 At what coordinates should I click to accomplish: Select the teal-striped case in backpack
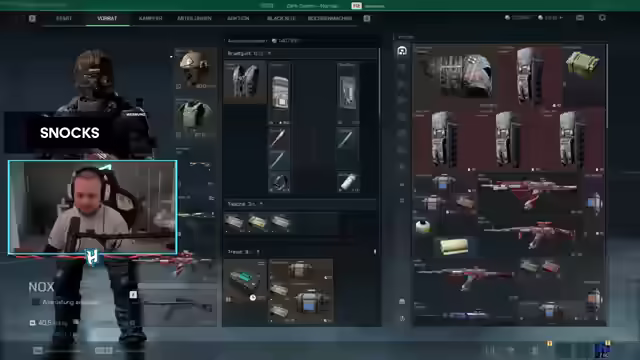pyautogui.click(x=245, y=281)
